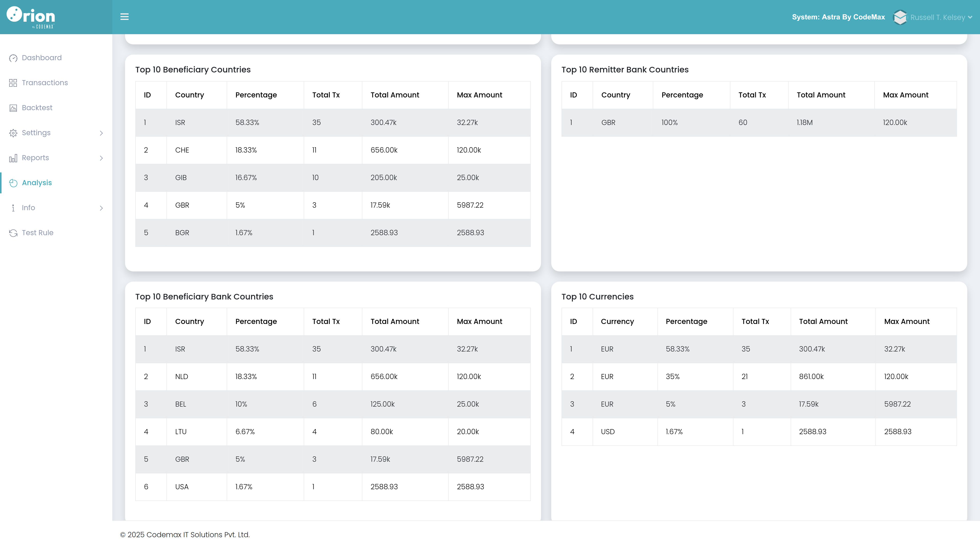Click the Backtest chart icon
Image resolution: width=980 pixels, height=551 pixels.
[x=13, y=108]
